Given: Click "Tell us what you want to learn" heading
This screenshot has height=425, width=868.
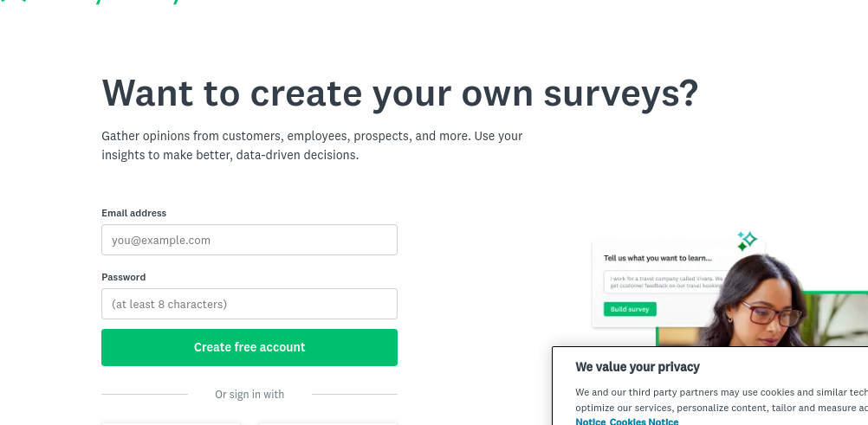Looking at the screenshot, I should click(657, 258).
